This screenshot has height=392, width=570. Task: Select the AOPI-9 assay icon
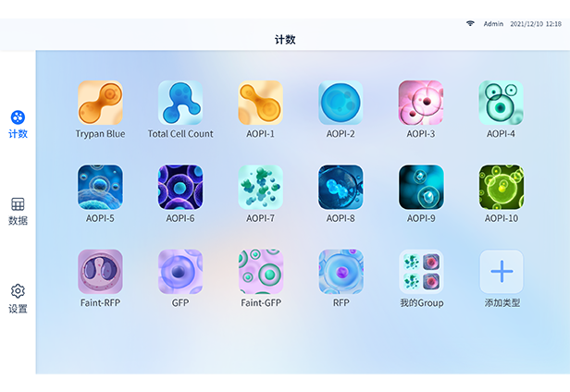[421, 188]
